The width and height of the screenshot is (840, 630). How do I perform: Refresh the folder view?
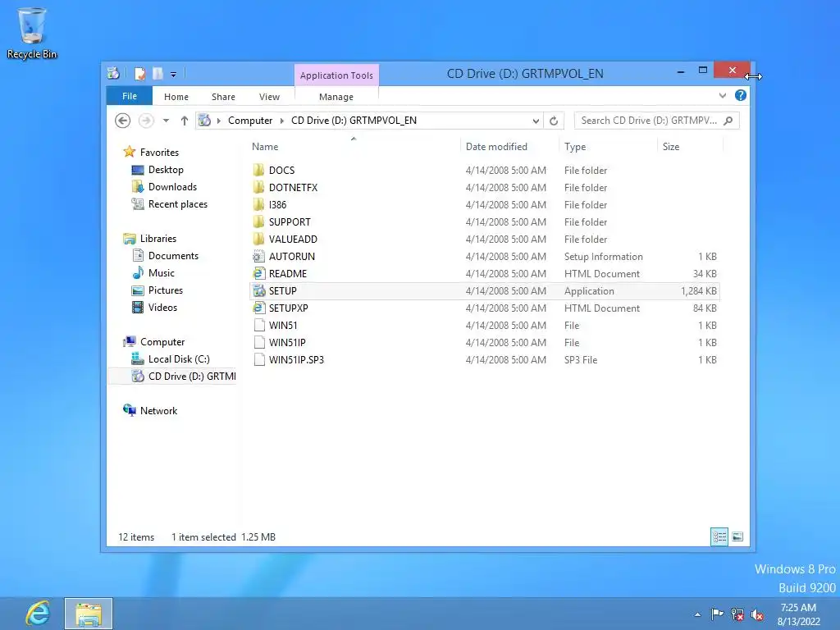[x=554, y=121]
